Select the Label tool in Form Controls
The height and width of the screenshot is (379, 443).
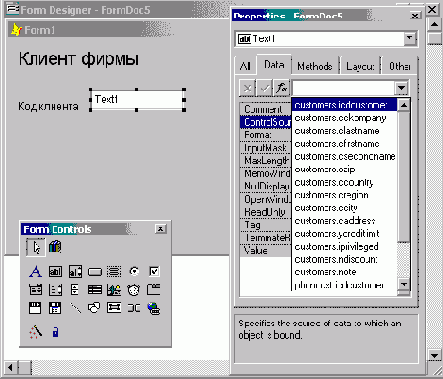[35, 271]
